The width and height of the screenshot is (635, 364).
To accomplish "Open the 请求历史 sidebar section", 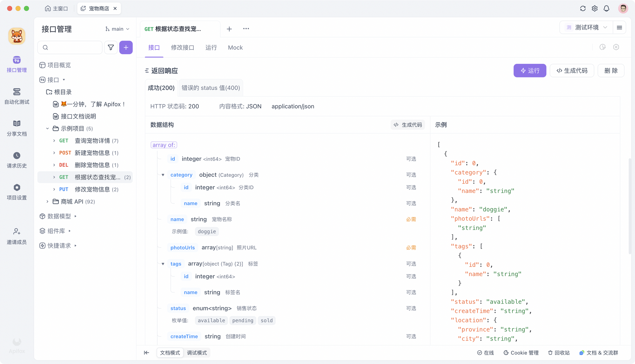I will click(17, 160).
